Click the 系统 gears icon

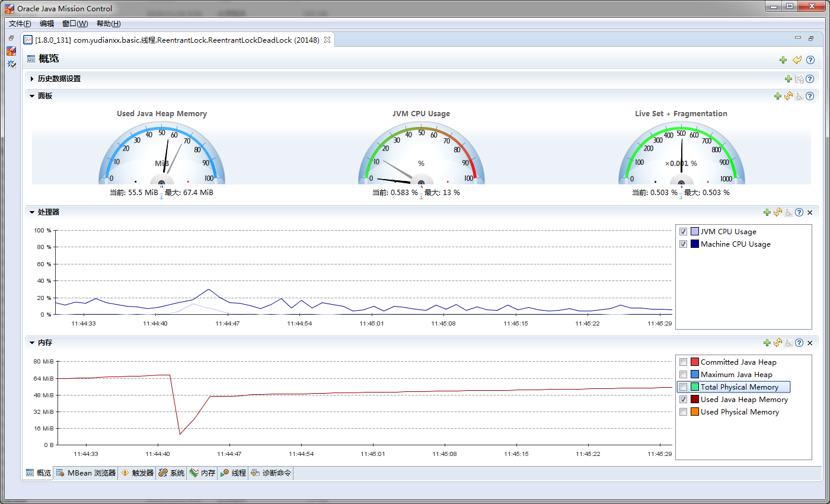(x=163, y=473)
